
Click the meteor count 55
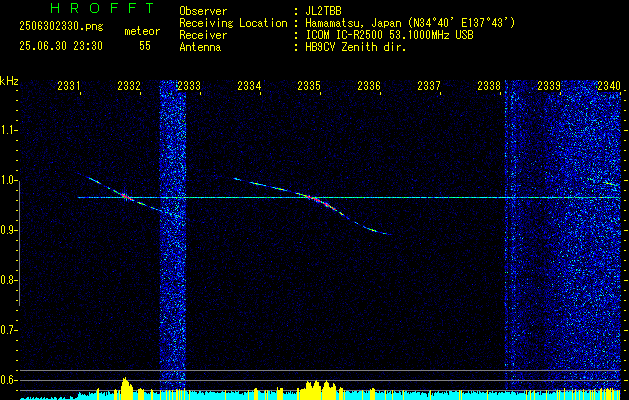tap(145, 46)
